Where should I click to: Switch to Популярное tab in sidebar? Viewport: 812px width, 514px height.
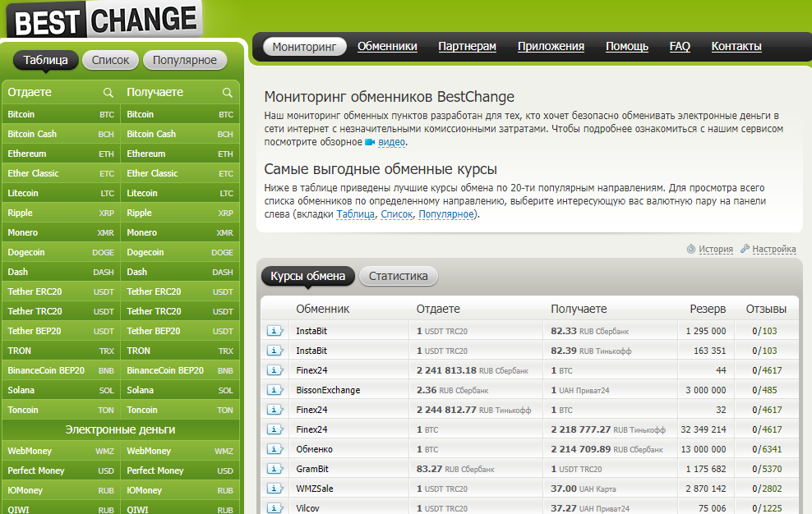(x=185, y=60)
